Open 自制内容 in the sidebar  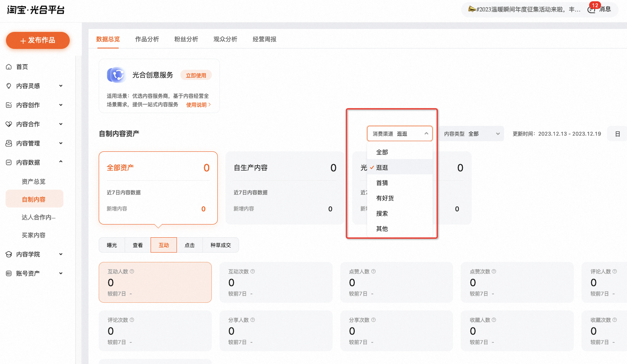click(34, 199)
